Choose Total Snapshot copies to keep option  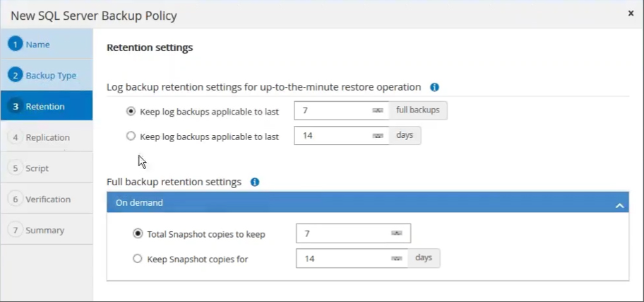click(138, 233)
